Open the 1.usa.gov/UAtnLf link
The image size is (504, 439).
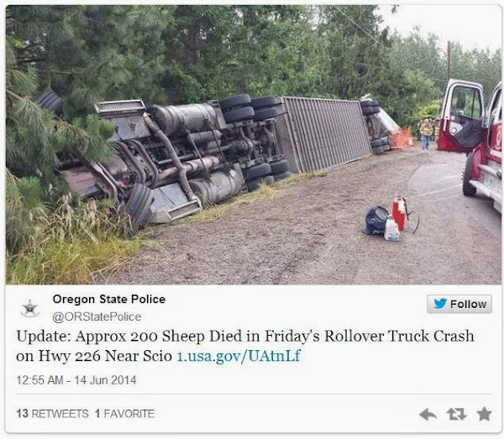239,356
